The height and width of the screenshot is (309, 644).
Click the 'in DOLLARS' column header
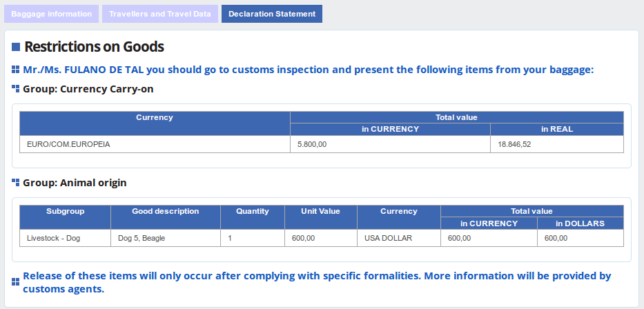click(x=580, y=223)
